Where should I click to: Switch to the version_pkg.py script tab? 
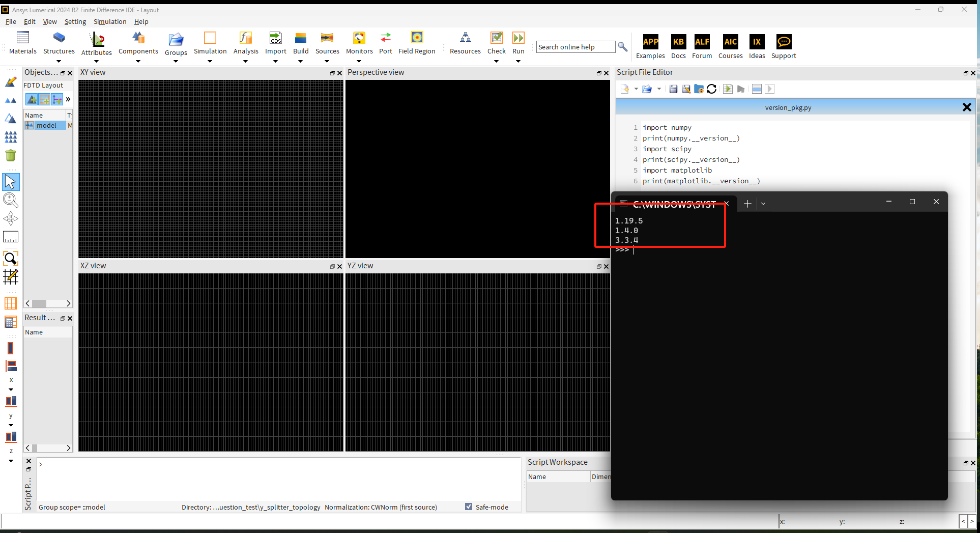pos(788,107)
